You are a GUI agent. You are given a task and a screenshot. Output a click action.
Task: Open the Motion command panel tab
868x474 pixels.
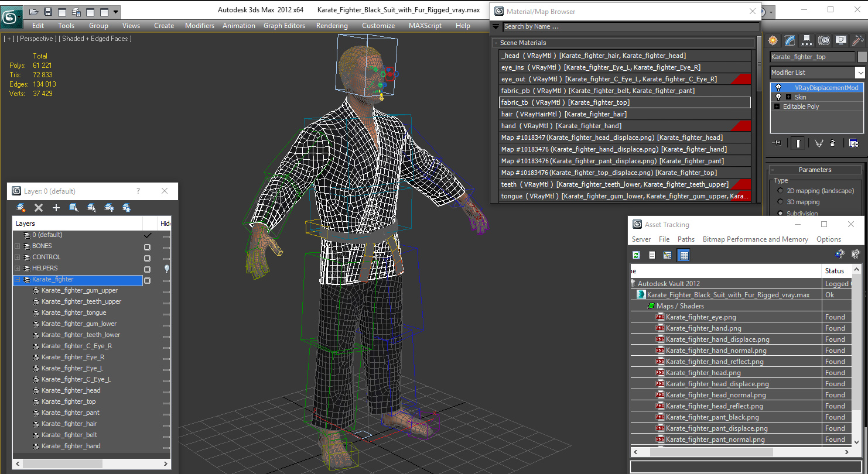click(x=824, y=40)
